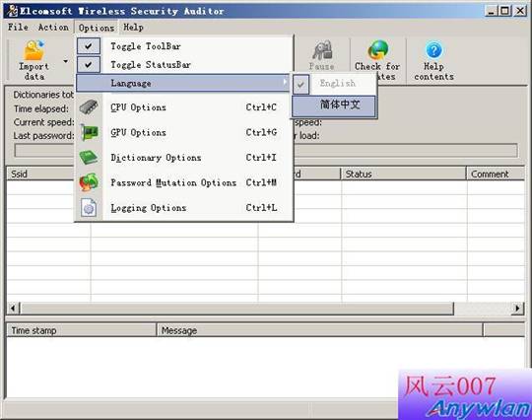Click the Last password label
The width and height of the screenshot is (532, 420).
click(43, 136)
